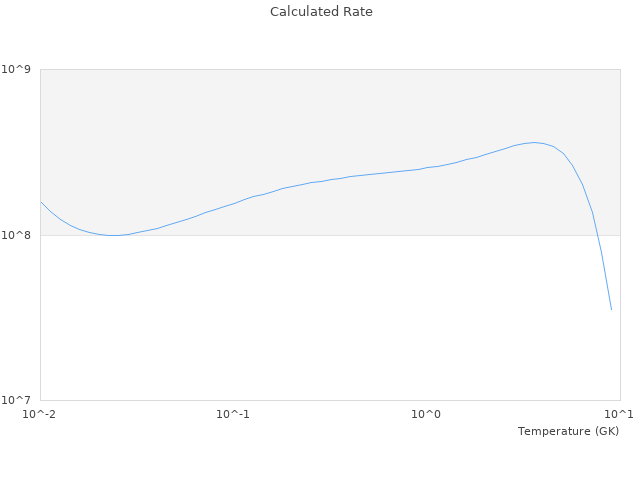The width and height of the screenshot is (640, 480).
Task: Click the peak of the blue curve
Action: (x=535, y=142)
